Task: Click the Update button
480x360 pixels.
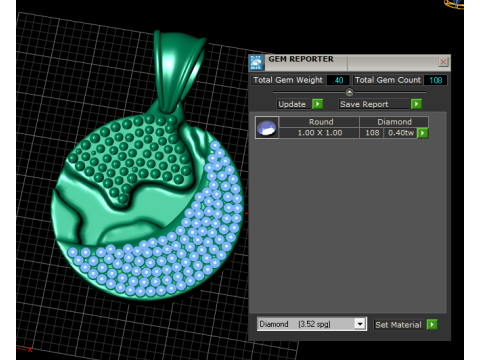Action: point(292,104)
